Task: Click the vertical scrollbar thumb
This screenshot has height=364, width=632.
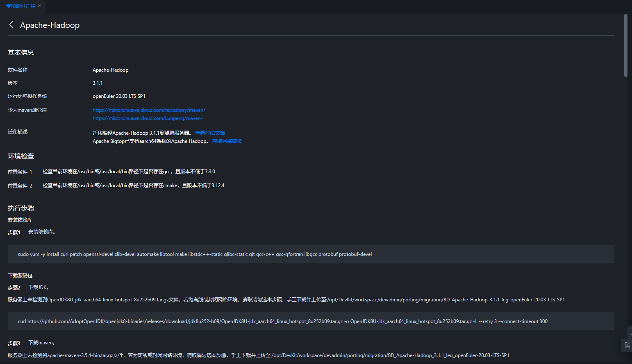Action: coord(625,45)
